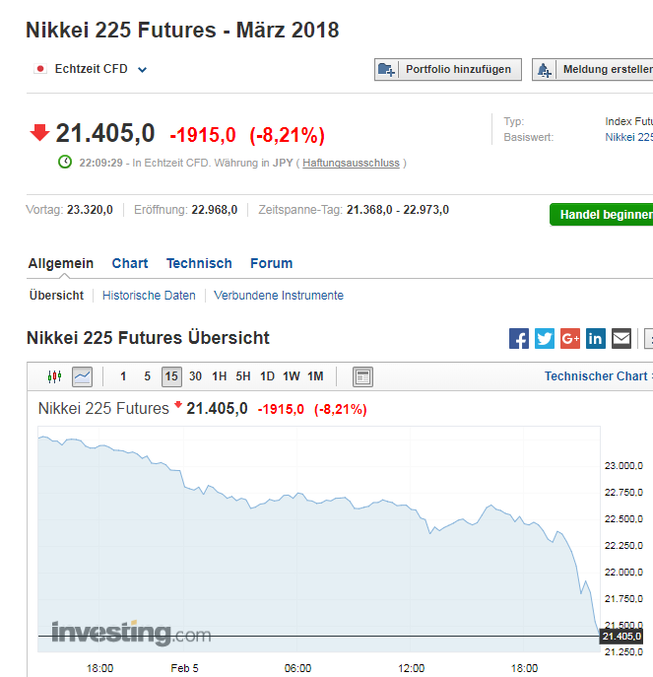Share on Facebook icon
The width and height of the screenshot is (653, 677).
pos(519,338)
